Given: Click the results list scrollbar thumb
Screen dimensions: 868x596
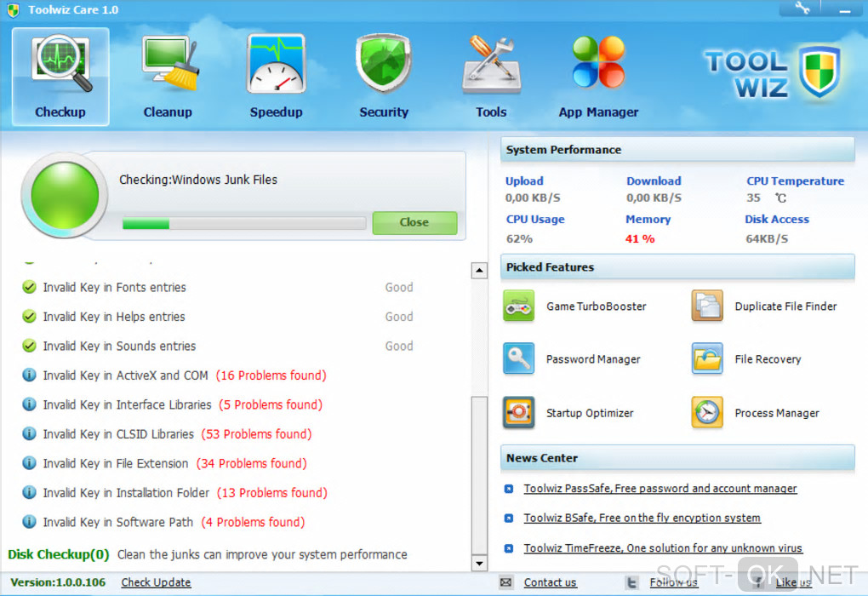Looking at the screenshot, I should coord(479,474).
